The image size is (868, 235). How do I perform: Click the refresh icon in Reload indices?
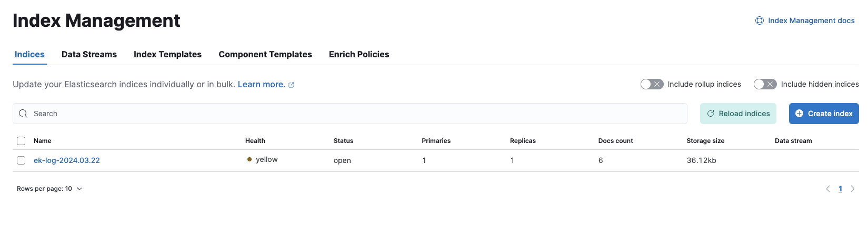coord(711,114)
